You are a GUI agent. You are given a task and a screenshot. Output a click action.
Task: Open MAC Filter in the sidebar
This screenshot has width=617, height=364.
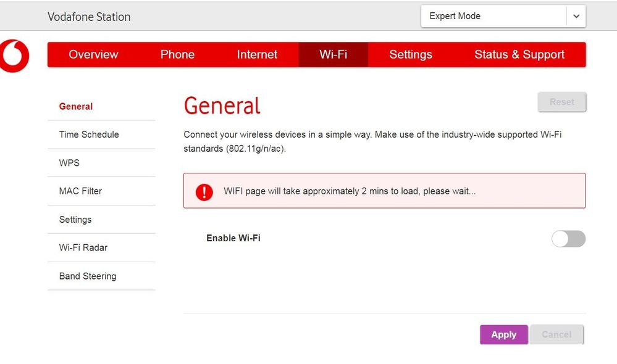point(101,191)
